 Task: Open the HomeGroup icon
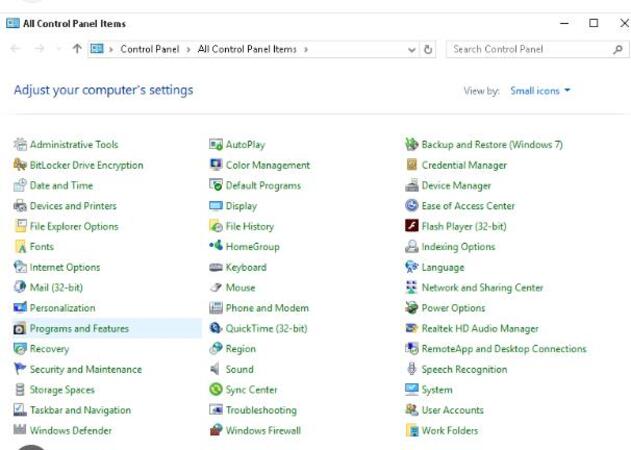coord(216,246)
